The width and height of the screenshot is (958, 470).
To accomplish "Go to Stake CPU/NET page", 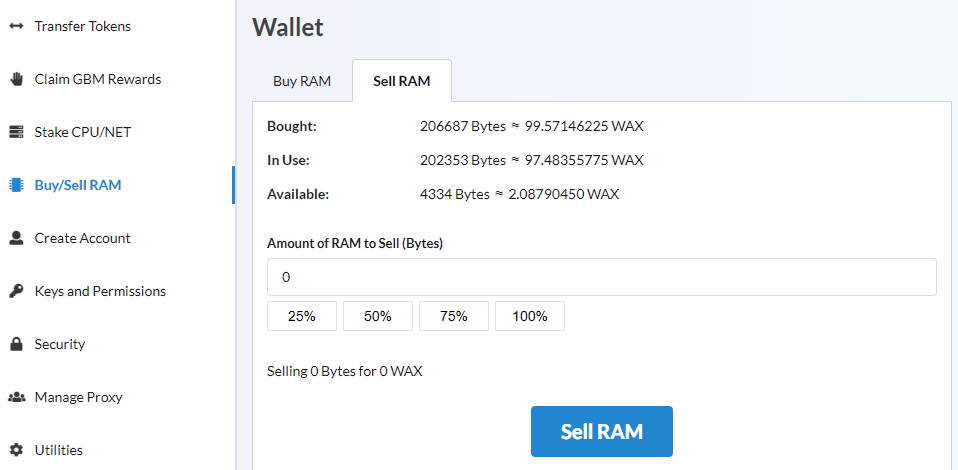I will (x=82, y=132).
